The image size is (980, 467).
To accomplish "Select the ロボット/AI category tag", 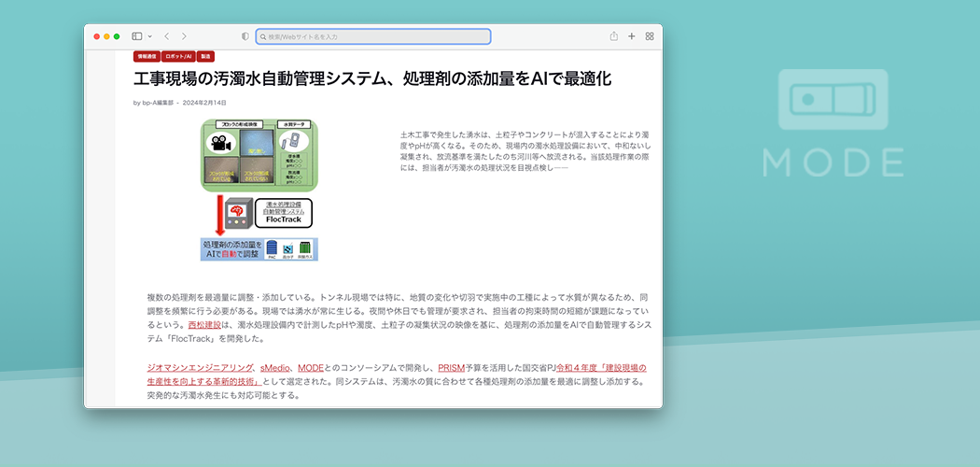I will click(x=178, y=57).
